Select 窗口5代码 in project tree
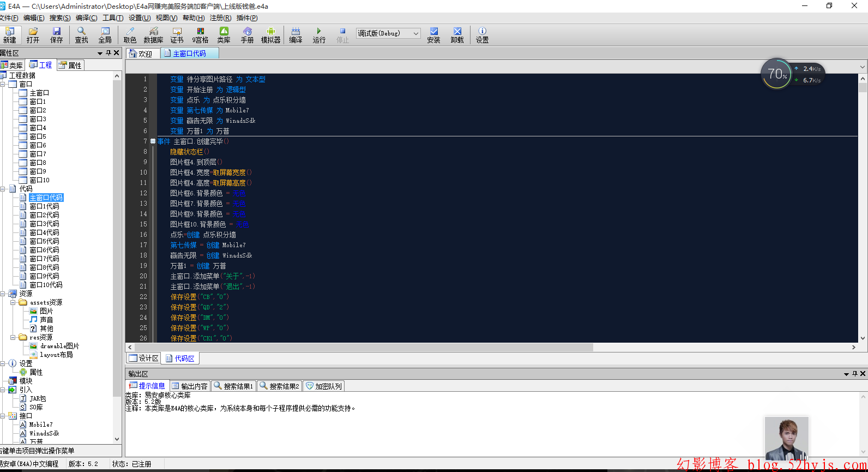Image resolution: width=868 pixels, height=472 pixels. (x=44, y=241)
